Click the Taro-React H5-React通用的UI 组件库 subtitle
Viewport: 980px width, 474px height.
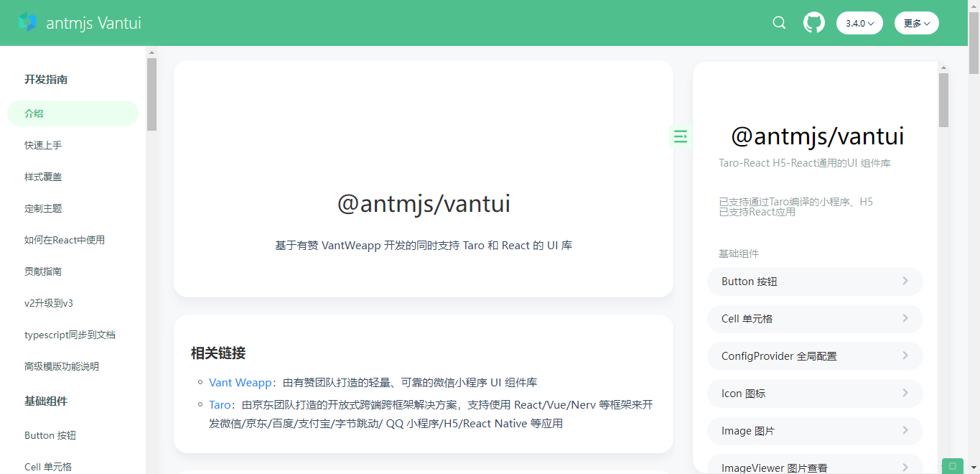805,163
